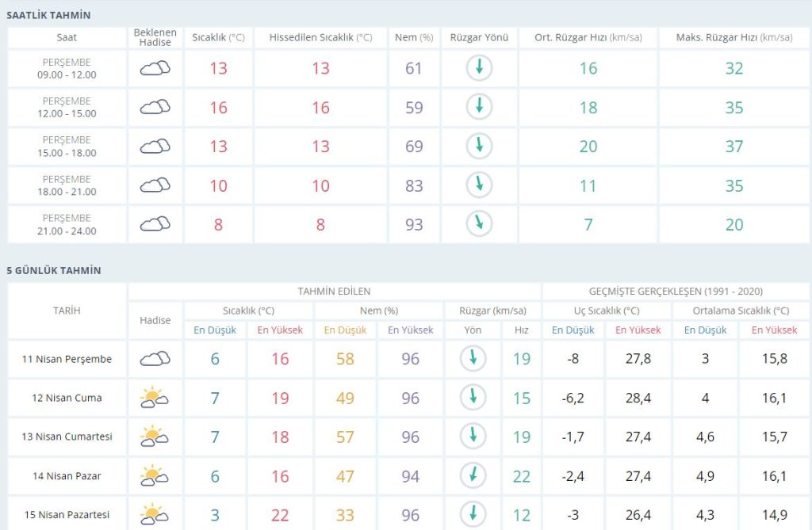The width and height of the screenshot is (812, 530).
Task: Click the Rüzgar Yönü column header
Action: pos(479,37)
